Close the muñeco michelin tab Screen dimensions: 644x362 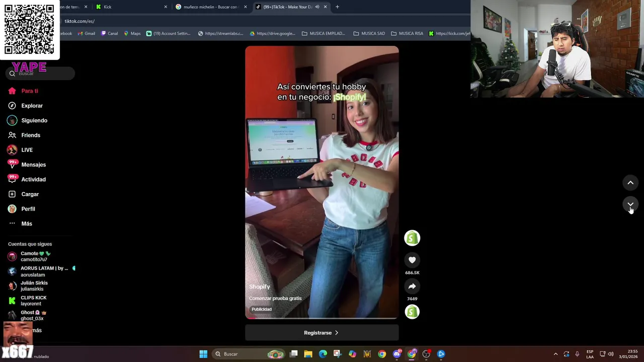[246, 7]
